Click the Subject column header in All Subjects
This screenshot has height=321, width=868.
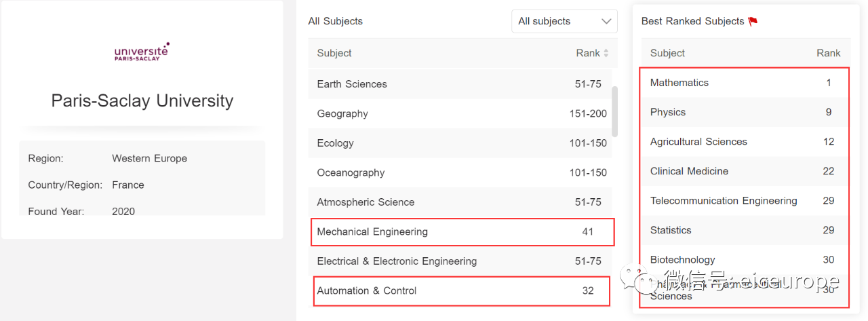334,53
